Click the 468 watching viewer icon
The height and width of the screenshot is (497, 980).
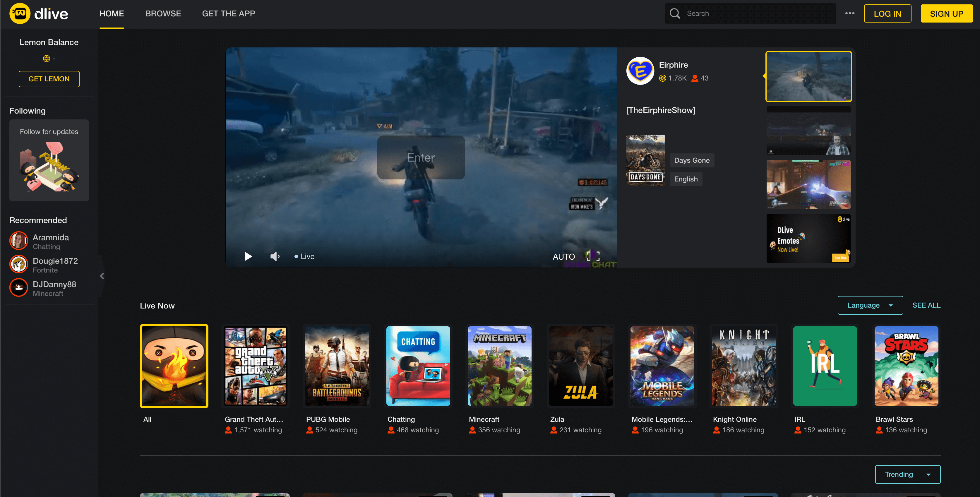(x=391, y=430)
